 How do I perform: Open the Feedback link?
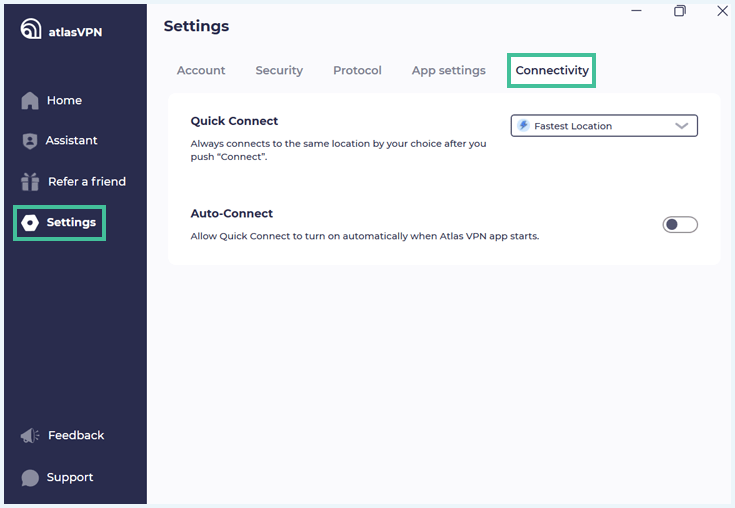coord(76,435)
